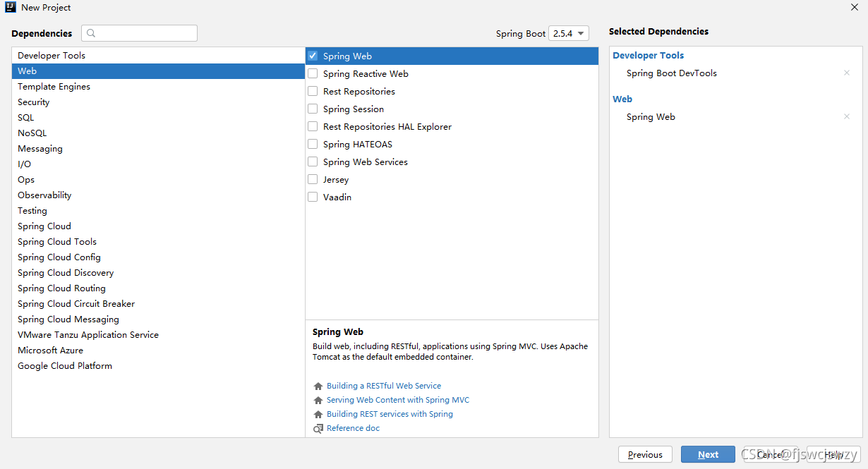Open the Reference doc link
The image size is (868, 469).
pos(353,428)
